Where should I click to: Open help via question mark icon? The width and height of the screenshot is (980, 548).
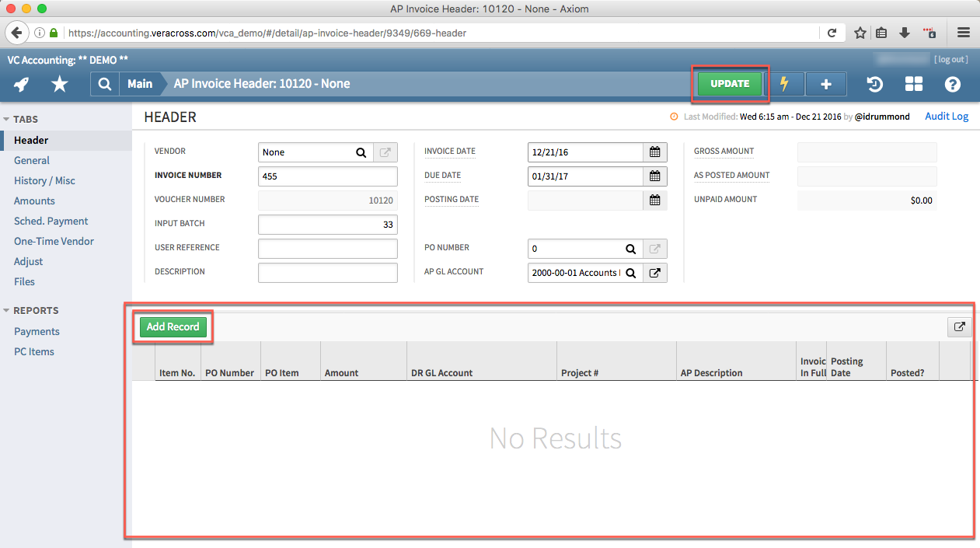[x=952, y=84]
